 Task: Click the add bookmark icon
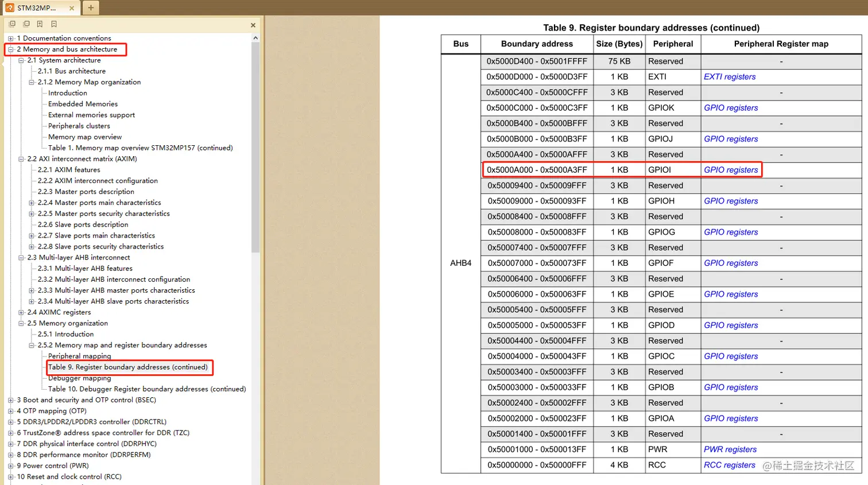[x=40, y=24]
